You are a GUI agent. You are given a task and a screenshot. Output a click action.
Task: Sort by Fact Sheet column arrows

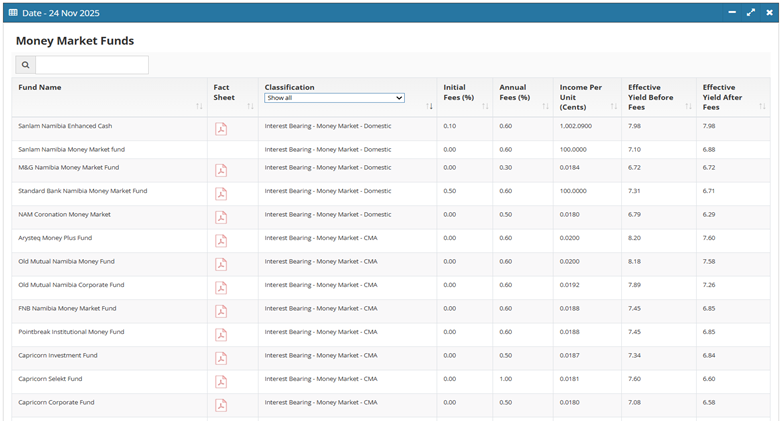(x=251, y=106)
